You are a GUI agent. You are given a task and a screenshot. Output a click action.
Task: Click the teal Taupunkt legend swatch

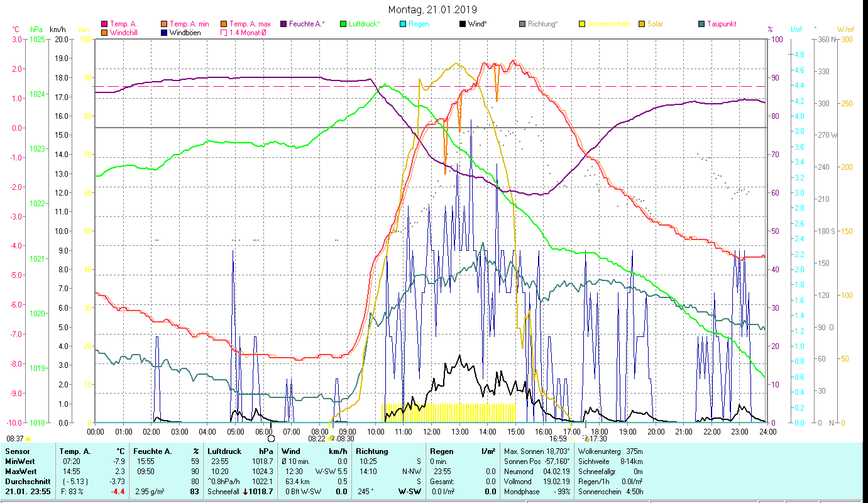tap(701, 24)
